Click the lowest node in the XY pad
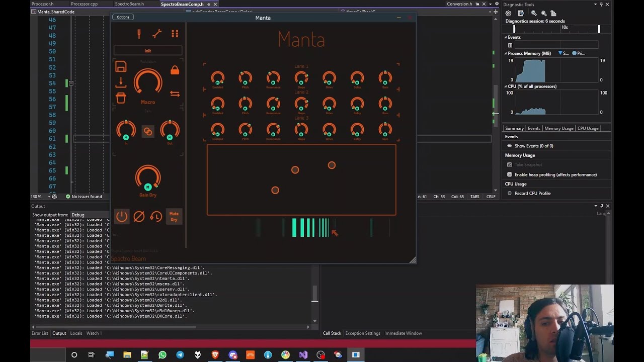The width and height of the screenshot is (644, 362). click(275, 190)
